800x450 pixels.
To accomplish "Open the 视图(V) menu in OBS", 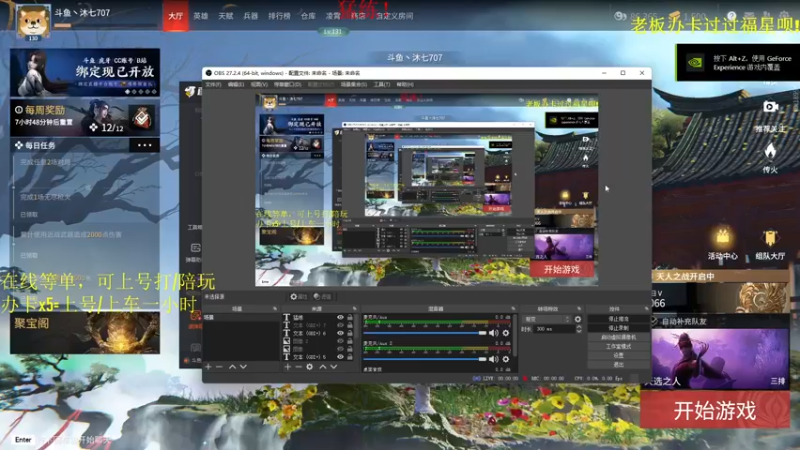I will [259, 84].
